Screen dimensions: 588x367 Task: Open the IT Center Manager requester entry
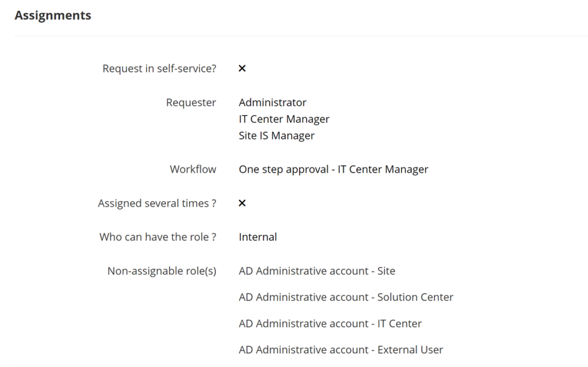pyautogui.click(x=284, y=119)
